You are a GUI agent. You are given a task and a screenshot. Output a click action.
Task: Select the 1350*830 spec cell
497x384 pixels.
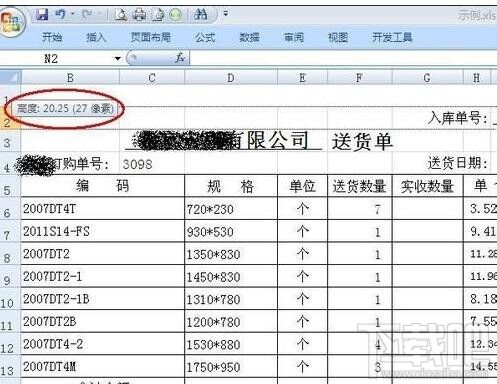231,254
